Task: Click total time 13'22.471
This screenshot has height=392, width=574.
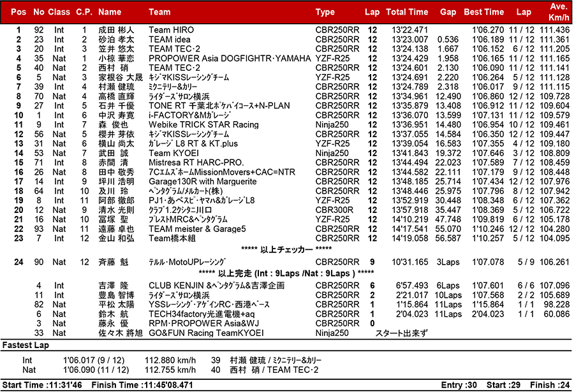Action: pos(409,30)
